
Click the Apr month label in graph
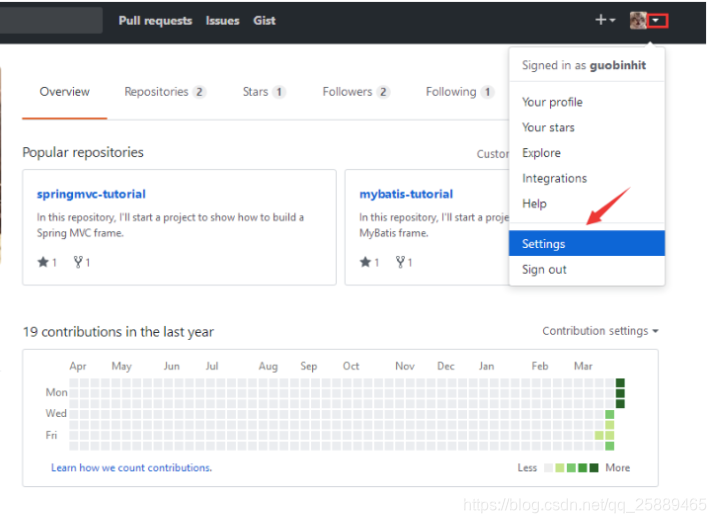coord(78,366)
